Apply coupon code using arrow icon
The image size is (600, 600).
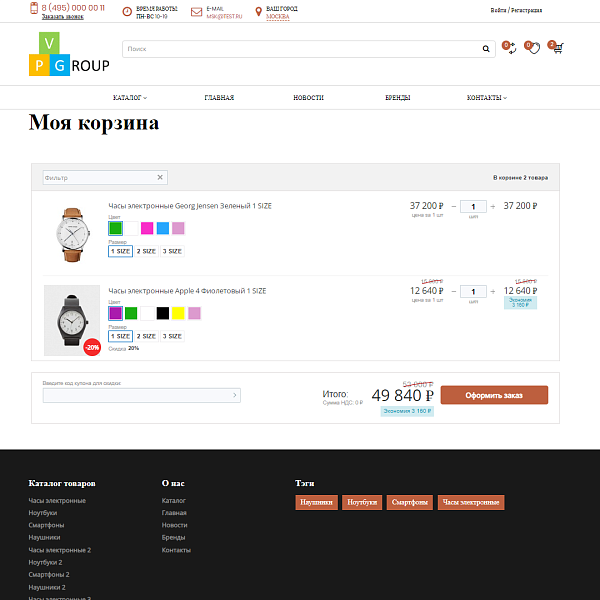coord(235,396)
